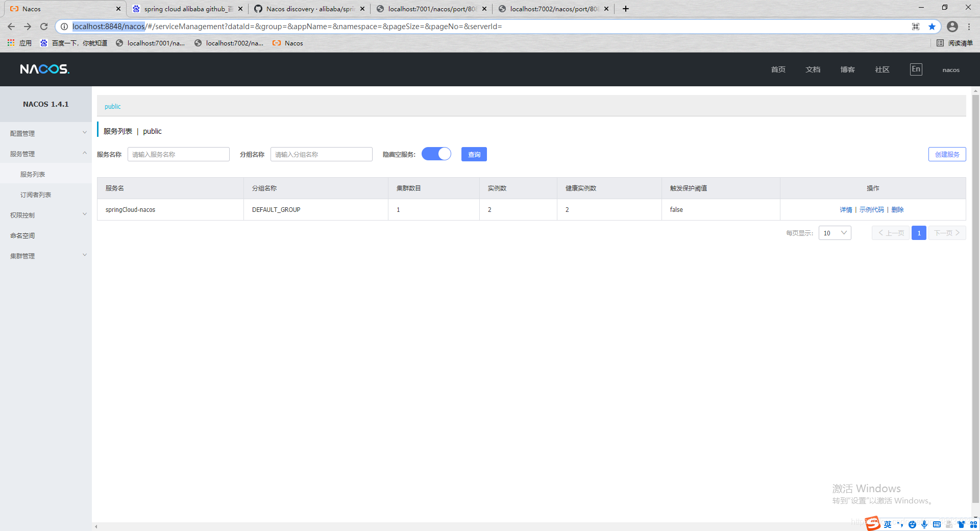Open localhost:7001 bookmark in bookmarks bar
This screenshot has height=531, width=980.
pyautogui.click(x=151, y=43)
